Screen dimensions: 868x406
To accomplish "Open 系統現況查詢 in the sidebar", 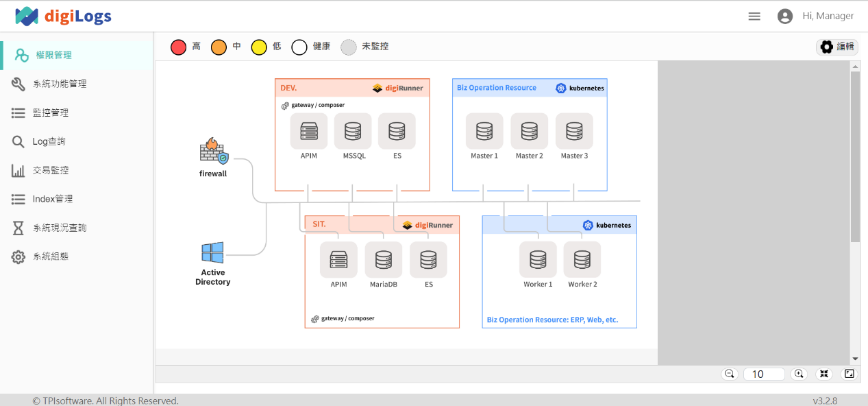I will coord(77,228).
